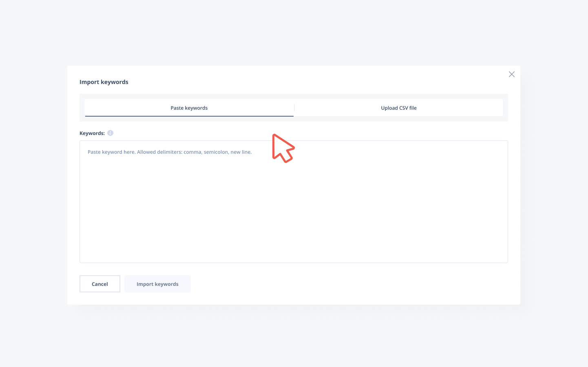This screenshot has width=588, height=367.
Task: Click the word "CSV" in the upload tab
Action: 403,108
